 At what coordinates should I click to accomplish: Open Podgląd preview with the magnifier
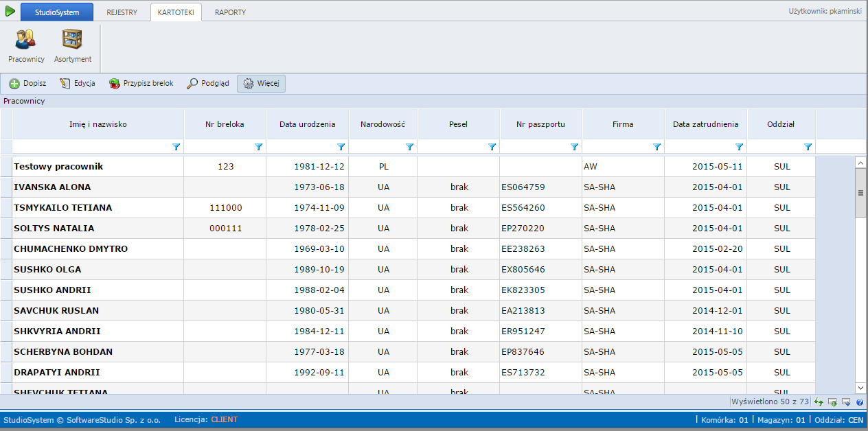pyautogui.click(x=208, y=84)
